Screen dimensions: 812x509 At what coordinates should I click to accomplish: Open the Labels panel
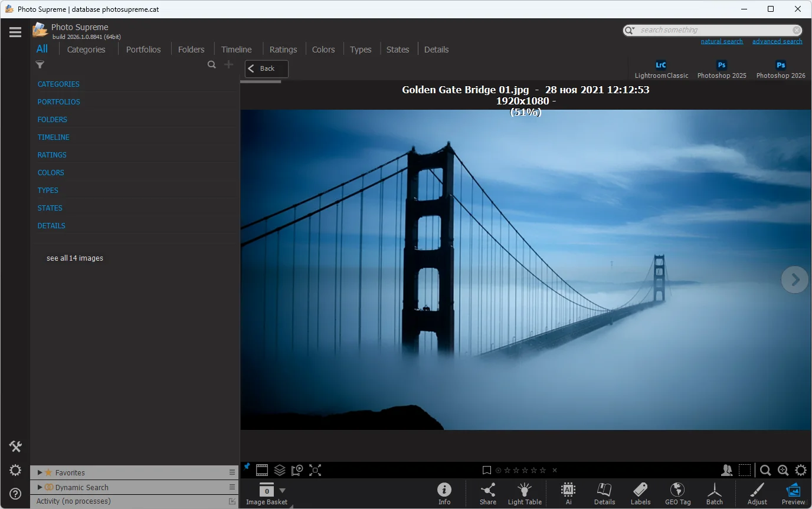[640, 493]
